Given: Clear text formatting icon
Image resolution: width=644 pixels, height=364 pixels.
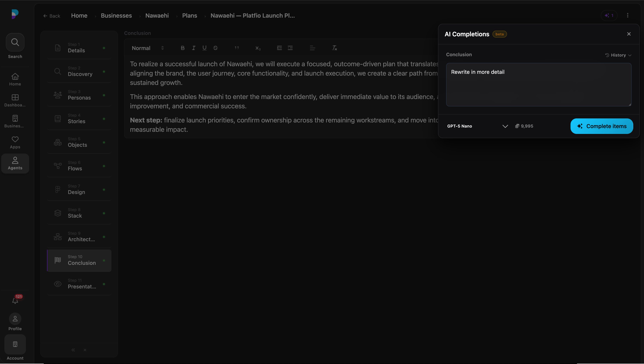Looking at the screenshot, I should pyautogui.click(x=335, y=48).
